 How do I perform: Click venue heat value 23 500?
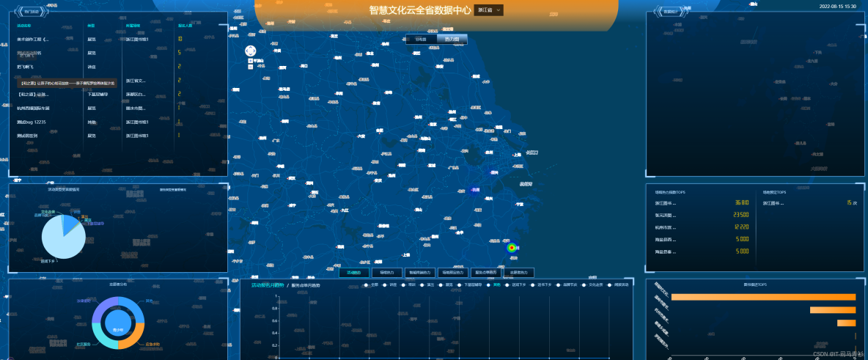pyautogui.click(x=741, y=215)
